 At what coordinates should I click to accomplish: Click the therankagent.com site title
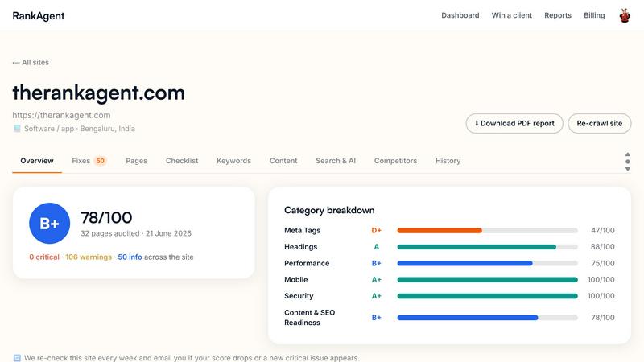click(x=98, y=93)
